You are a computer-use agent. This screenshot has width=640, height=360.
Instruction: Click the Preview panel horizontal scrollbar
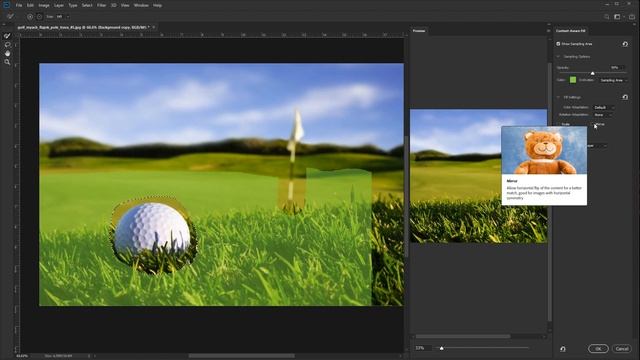(463, 337)
